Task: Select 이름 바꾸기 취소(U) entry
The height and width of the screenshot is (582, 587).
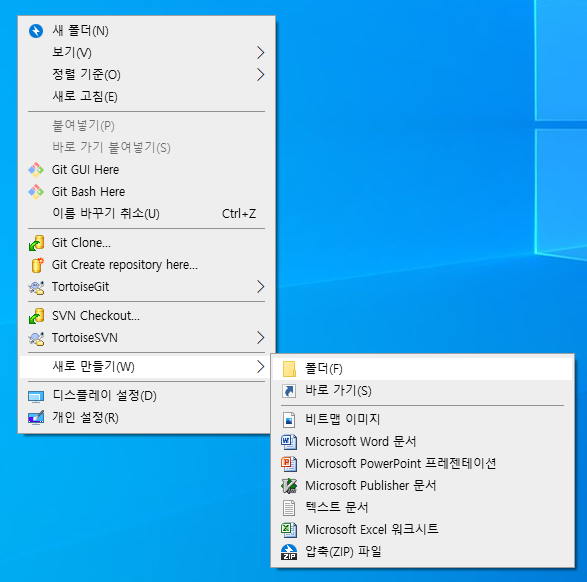Action: coord(147,214)
